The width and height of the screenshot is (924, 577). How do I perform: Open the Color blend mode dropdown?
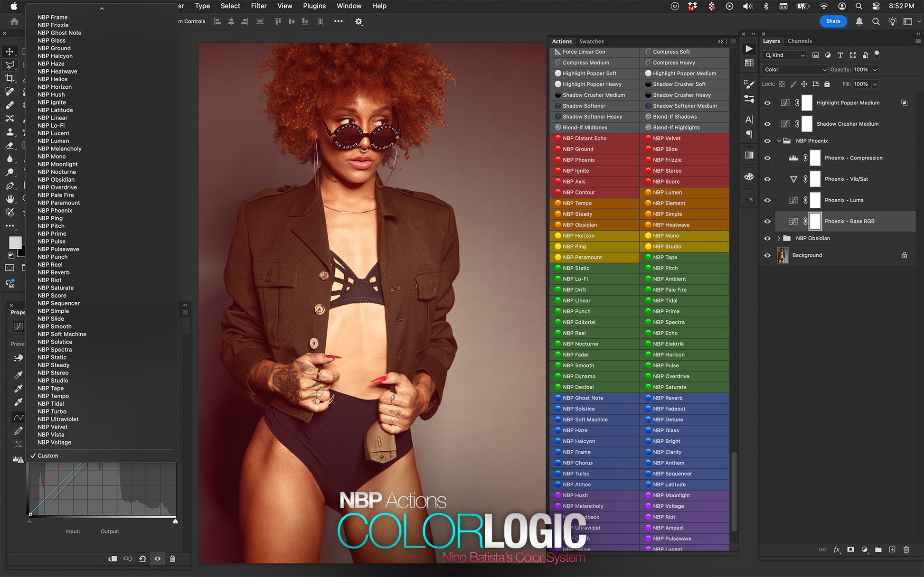[x=795, y=70]
